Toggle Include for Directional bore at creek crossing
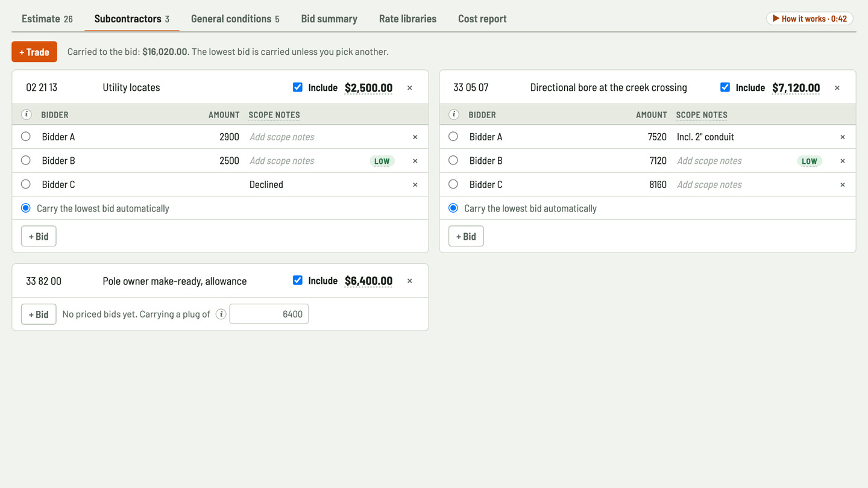The width and height of the screenshot is (868, 488). click(725, 87)
